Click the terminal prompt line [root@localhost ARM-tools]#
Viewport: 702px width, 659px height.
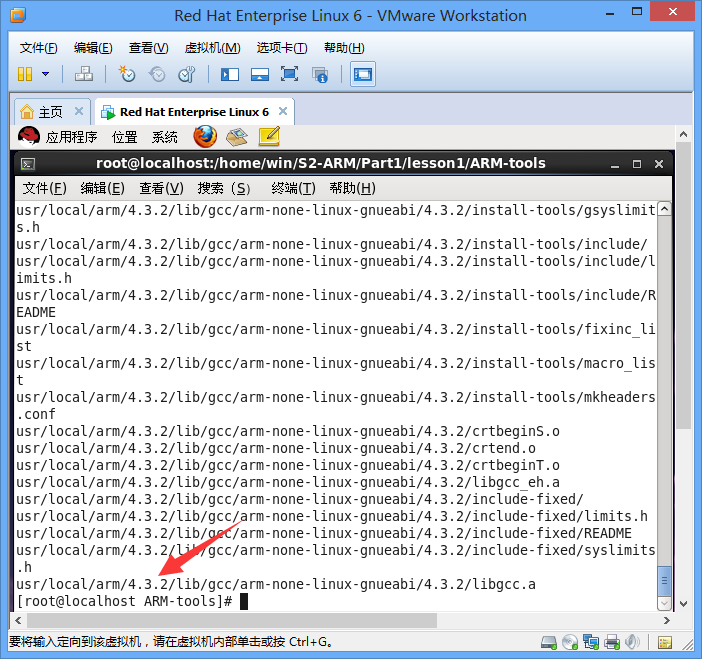pyautogui.click(x=124, y=601)
